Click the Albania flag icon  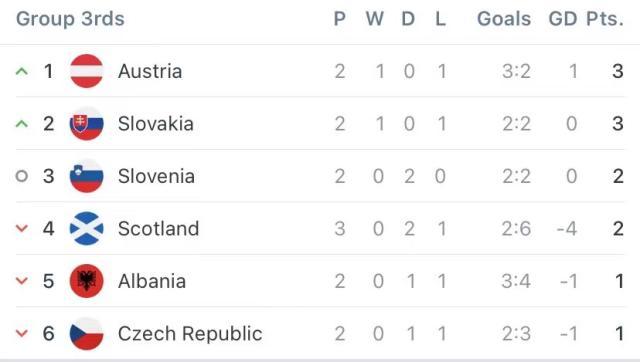click(x=87, y=281)
